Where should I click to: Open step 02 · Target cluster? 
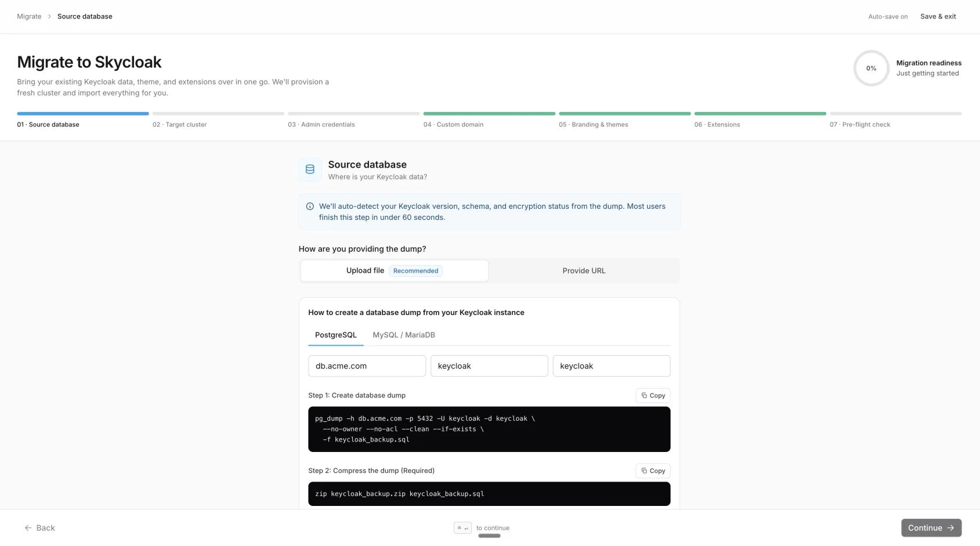pyautogui.click(x=218, y=120)
